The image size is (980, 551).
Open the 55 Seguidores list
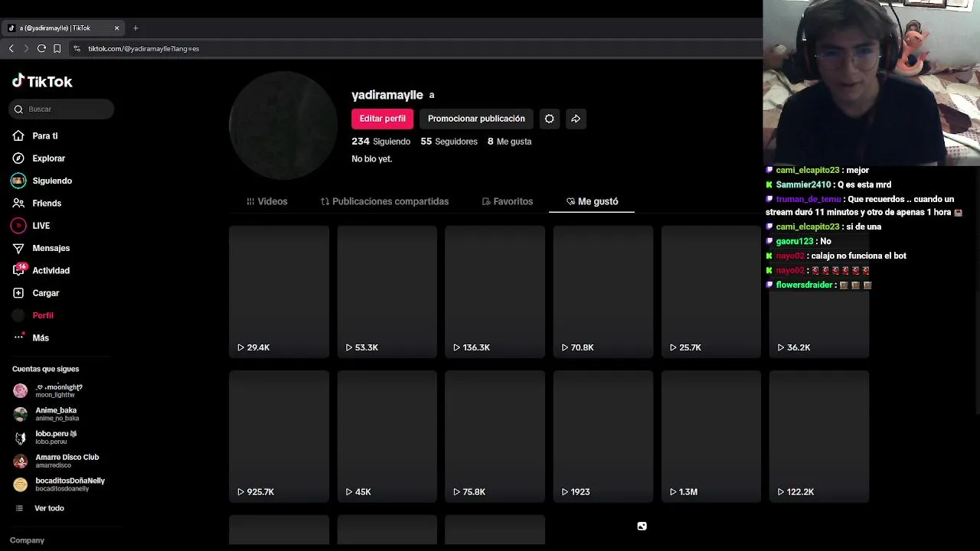[x=449, y=142]
